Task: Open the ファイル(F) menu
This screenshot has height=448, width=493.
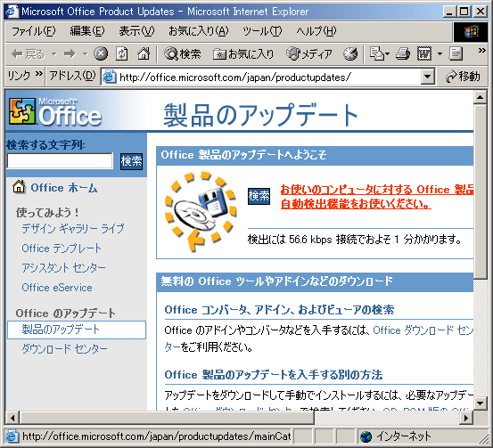Action: pyautogui.click(x=33, y=31)
